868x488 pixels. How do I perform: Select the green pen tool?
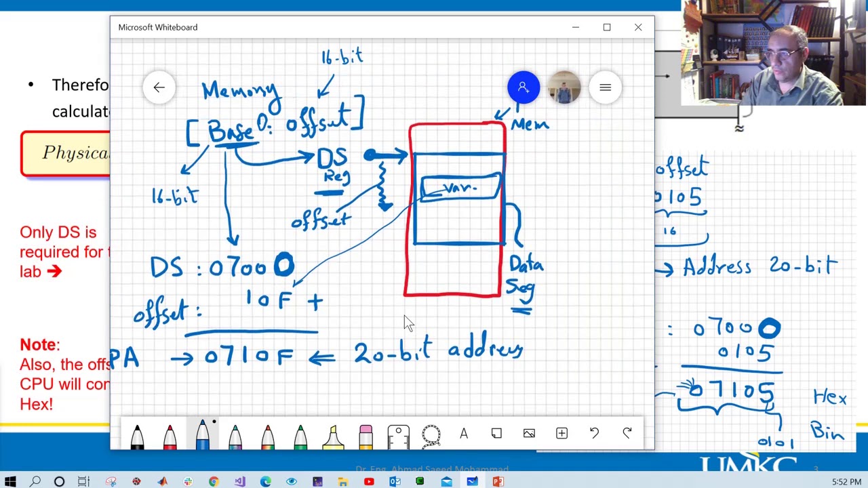coord(300,436)
